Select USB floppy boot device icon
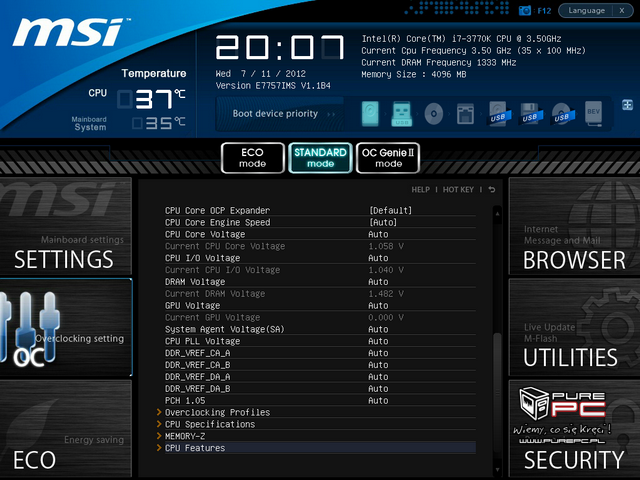 point(531,114)
